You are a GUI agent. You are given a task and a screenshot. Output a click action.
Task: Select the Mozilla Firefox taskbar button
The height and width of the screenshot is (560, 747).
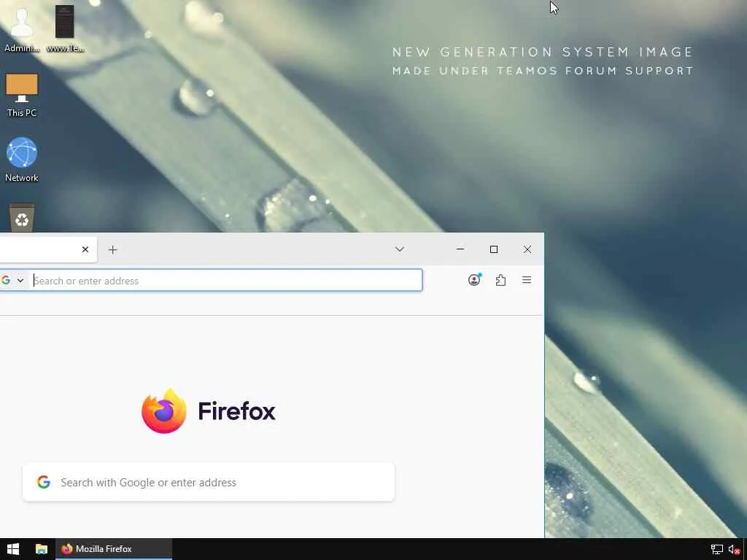pyautogui.click(x=114, y=549)
